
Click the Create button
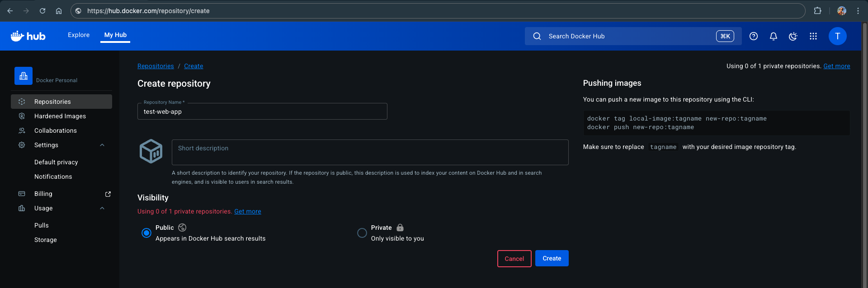pos(552,258)
